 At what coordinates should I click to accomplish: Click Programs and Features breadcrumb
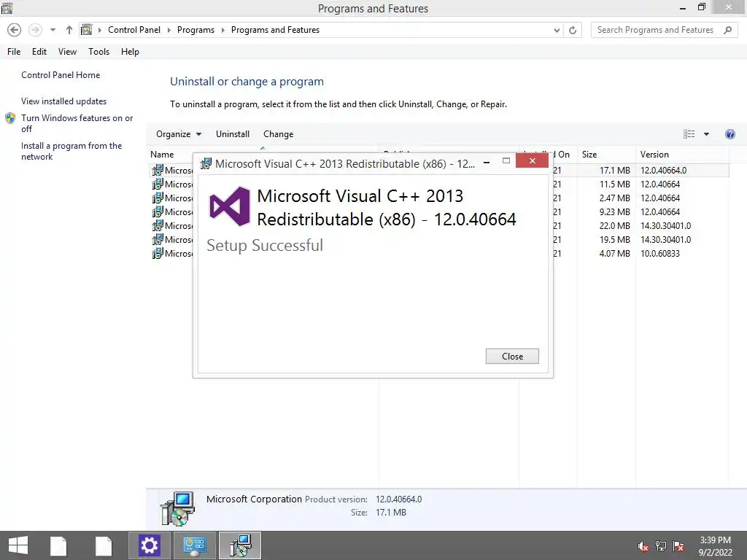point(275,29)
